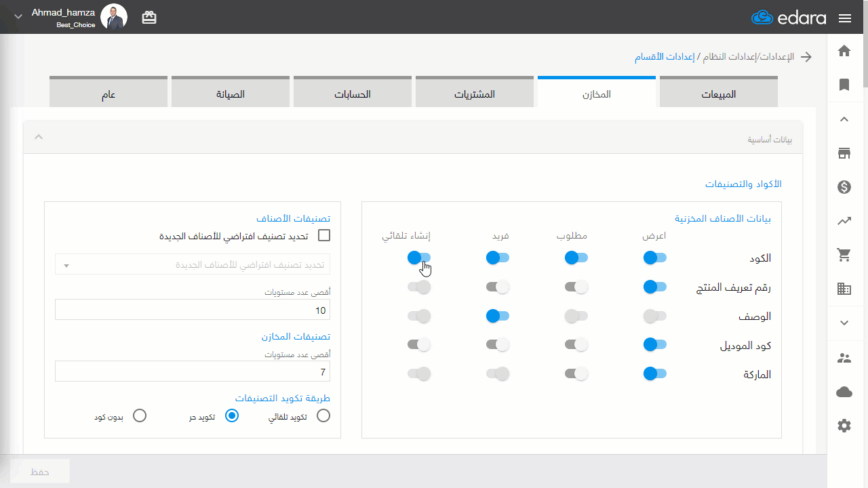Switch to the عام tab
868x488 pixels.
[108, 92]
